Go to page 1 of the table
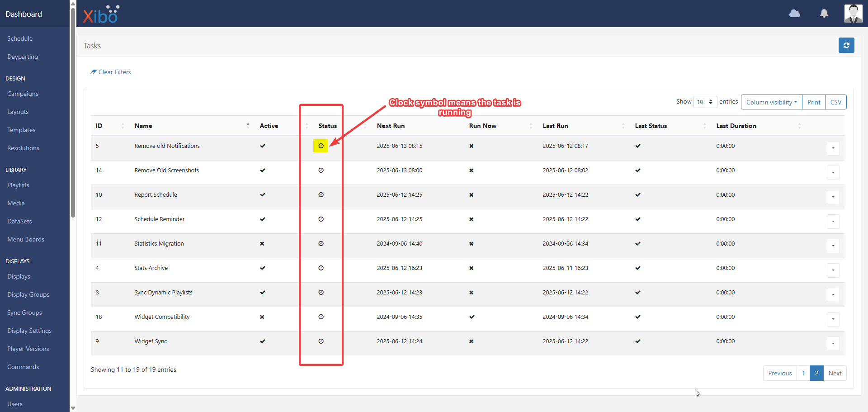 coord(803,373)
